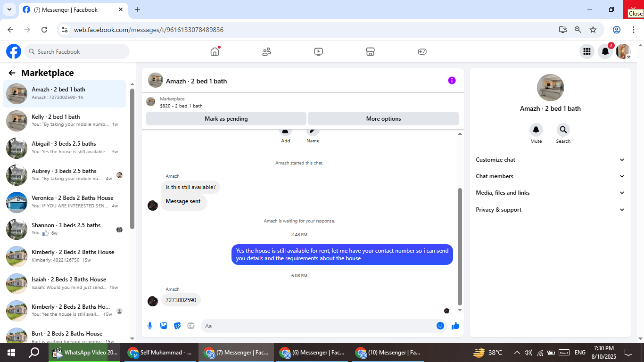Image resolution: width=644 pixels, height=362 pixels.
Task: Open Amazh · 2 bed 1 bath conversation
Action: pyautogui.click(x=65, y=94)
